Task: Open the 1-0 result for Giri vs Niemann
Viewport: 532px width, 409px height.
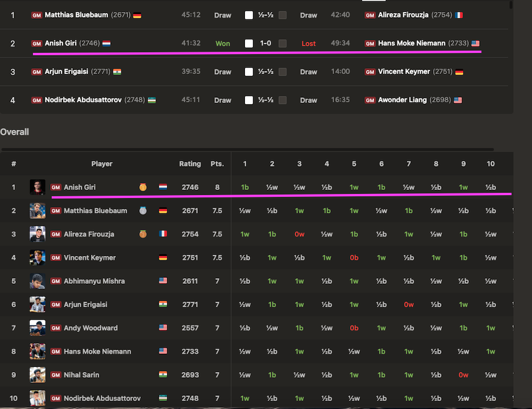Action: (265, 43)
